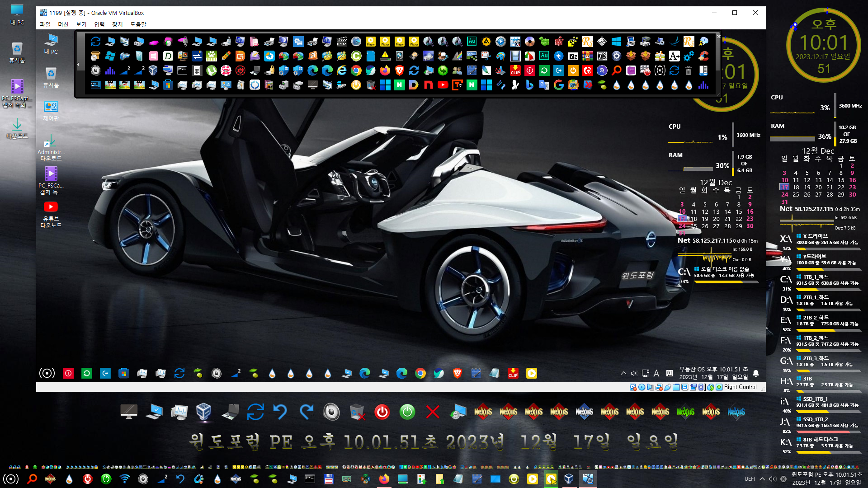Launch CCleaner from the launcher dock
Screen dimensions: 868x488
pos(703,56)
